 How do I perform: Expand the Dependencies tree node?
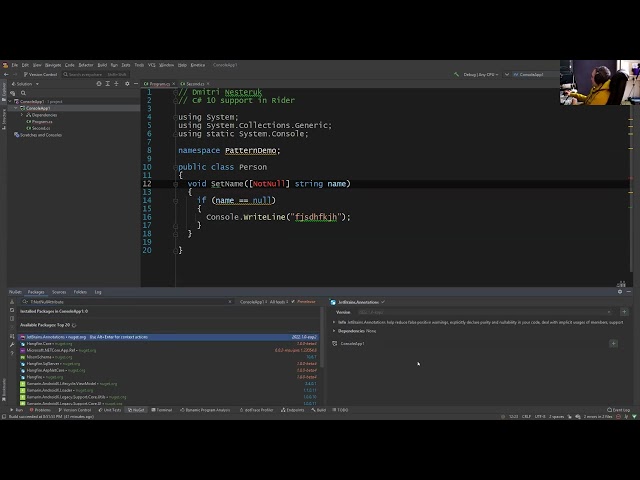point(22,115)
